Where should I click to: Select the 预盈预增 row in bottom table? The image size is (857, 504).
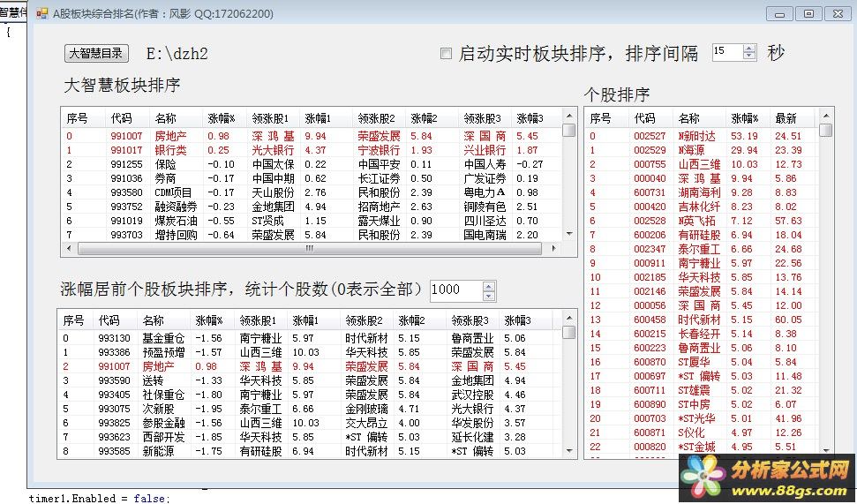[x=310, y=352]
